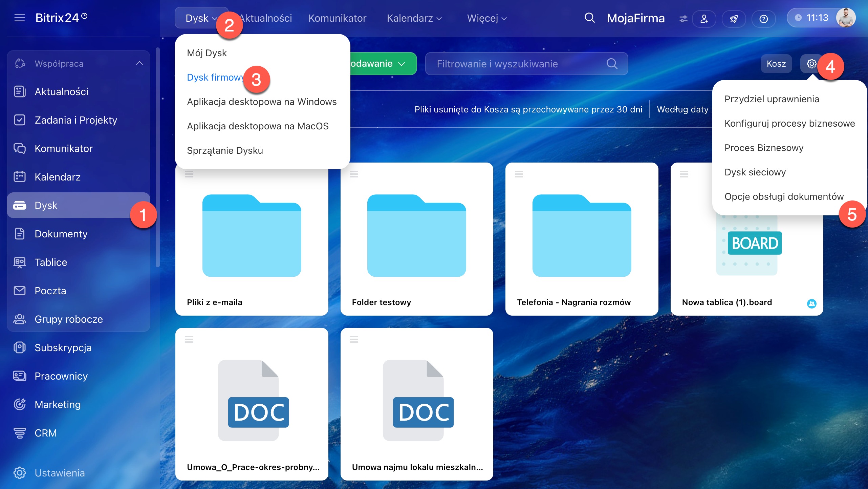Click the invite user icon
Image resolution: width=868 pixels, height=489 pixels.
704,19
